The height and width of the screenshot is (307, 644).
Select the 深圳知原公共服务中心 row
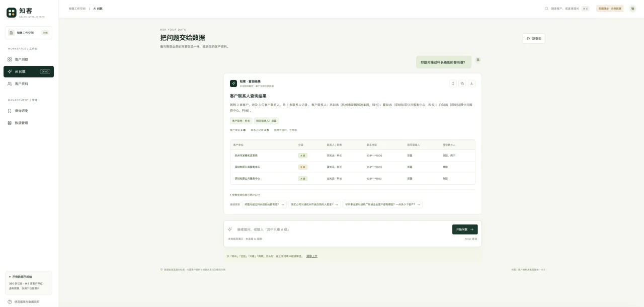(353, 179)
